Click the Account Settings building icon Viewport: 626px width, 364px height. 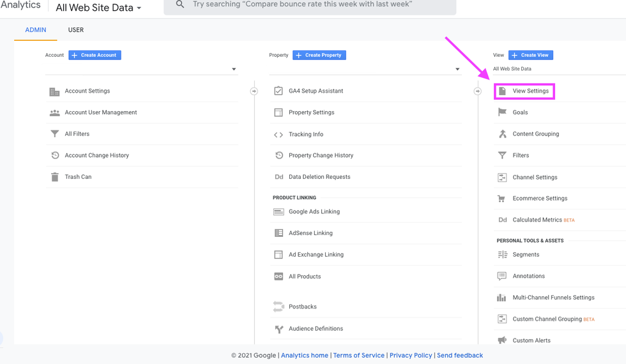click(54, 91)
